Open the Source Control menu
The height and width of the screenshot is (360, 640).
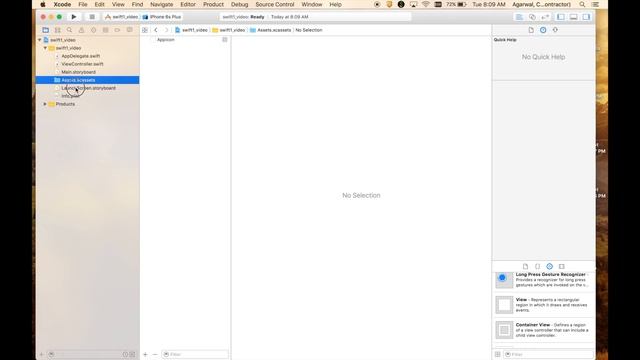pyautogui.click(x=275, y=4)
